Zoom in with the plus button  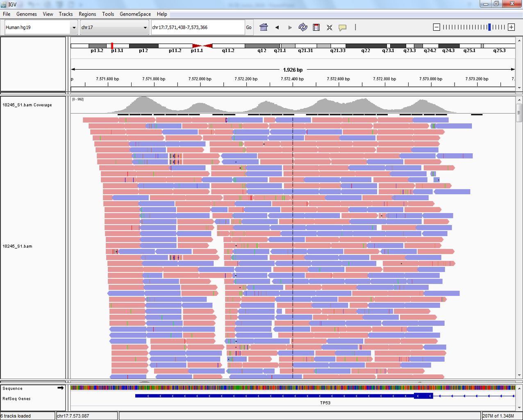[511, 27]
